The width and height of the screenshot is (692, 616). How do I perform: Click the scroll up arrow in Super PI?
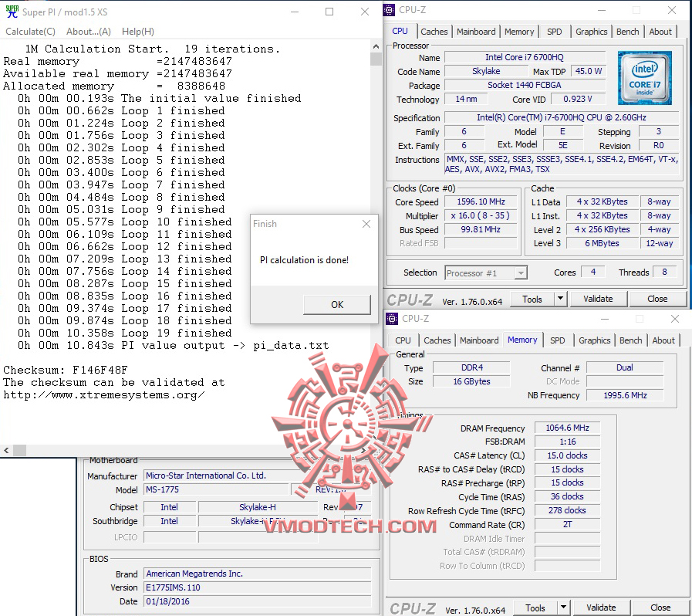[x=376, y=46]
